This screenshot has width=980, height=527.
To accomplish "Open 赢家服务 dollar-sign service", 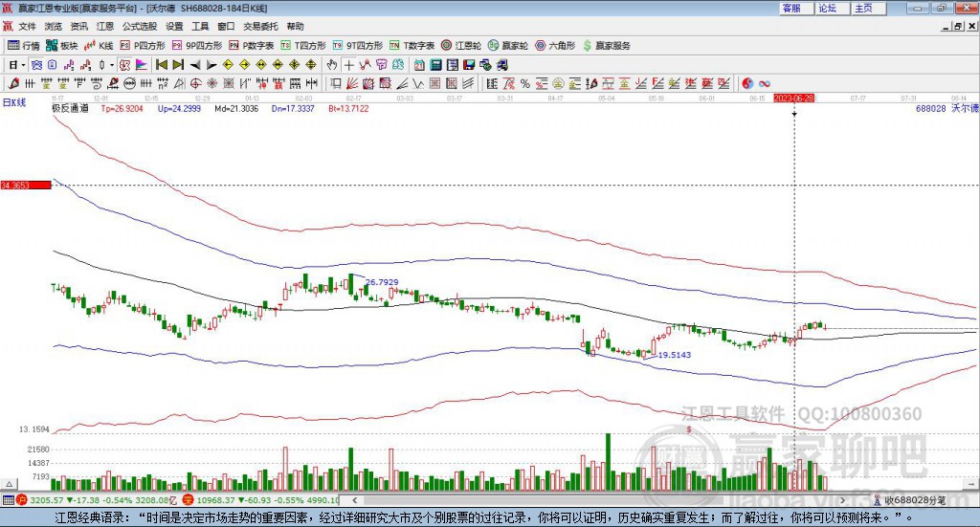I will pos(607,46).
